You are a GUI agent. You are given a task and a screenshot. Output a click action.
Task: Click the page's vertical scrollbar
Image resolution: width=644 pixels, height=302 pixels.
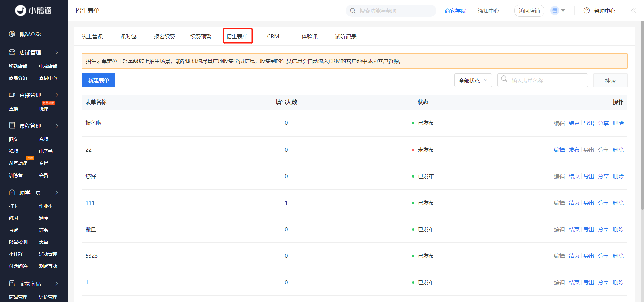coord(642,116)
